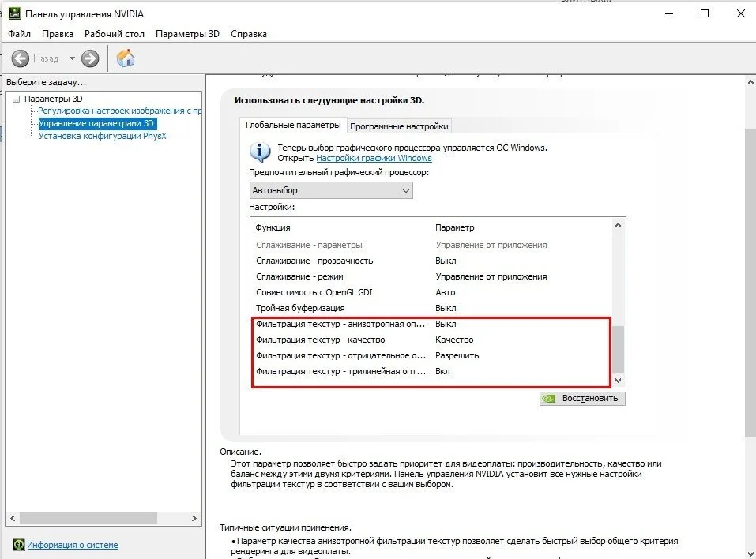Click left arrow of task pane scrollbar
The image size is (756, 559).
13,519
